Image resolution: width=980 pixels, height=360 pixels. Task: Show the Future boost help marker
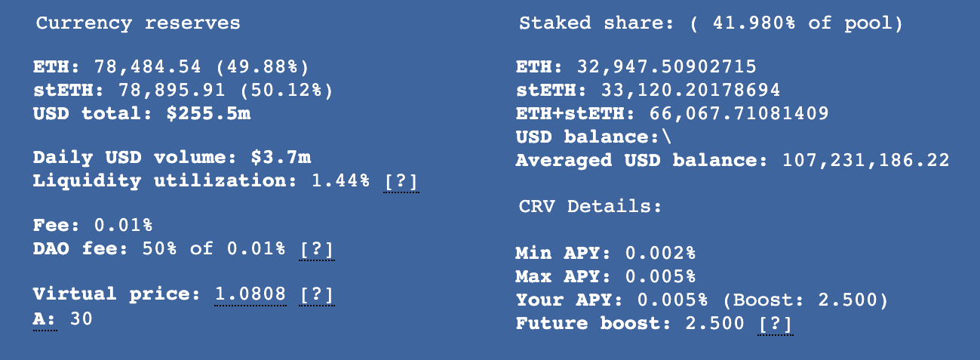(776, 324)
